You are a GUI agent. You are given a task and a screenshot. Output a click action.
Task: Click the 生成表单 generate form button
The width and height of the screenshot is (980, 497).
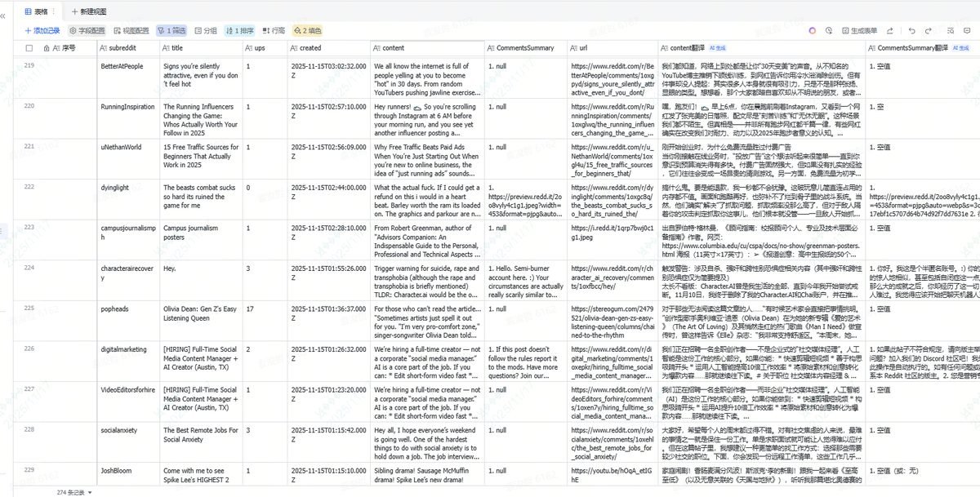click(x=859, y=30)
